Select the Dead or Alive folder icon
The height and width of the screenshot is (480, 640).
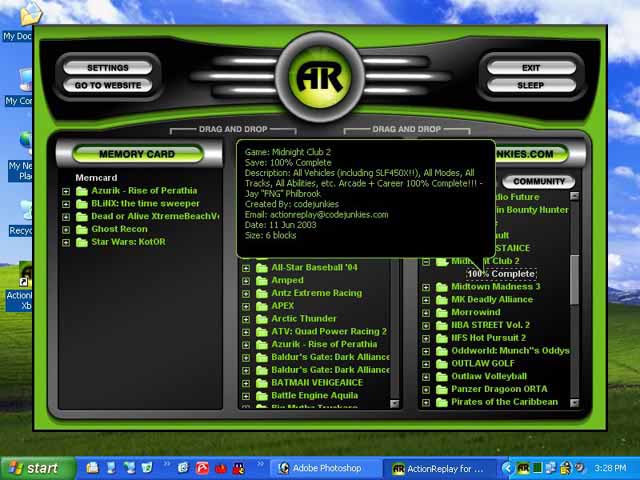click(82, 217)
